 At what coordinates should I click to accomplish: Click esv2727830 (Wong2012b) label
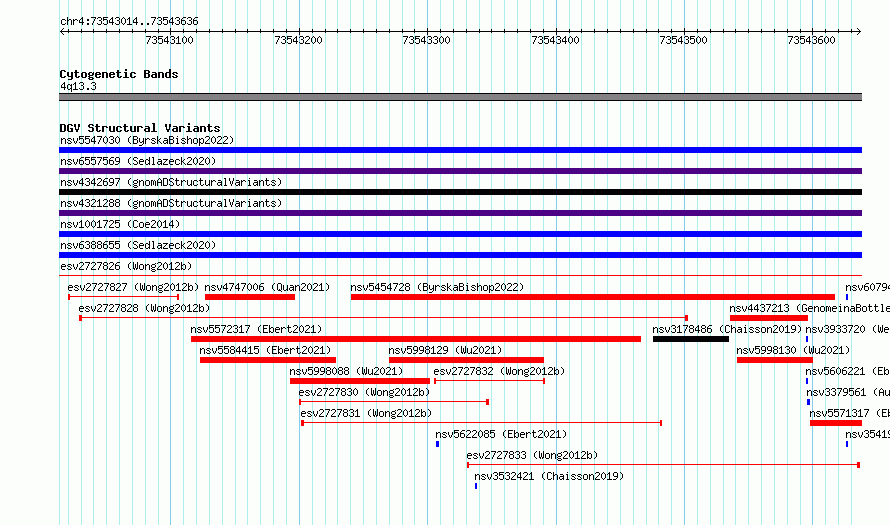pos(364,392)
